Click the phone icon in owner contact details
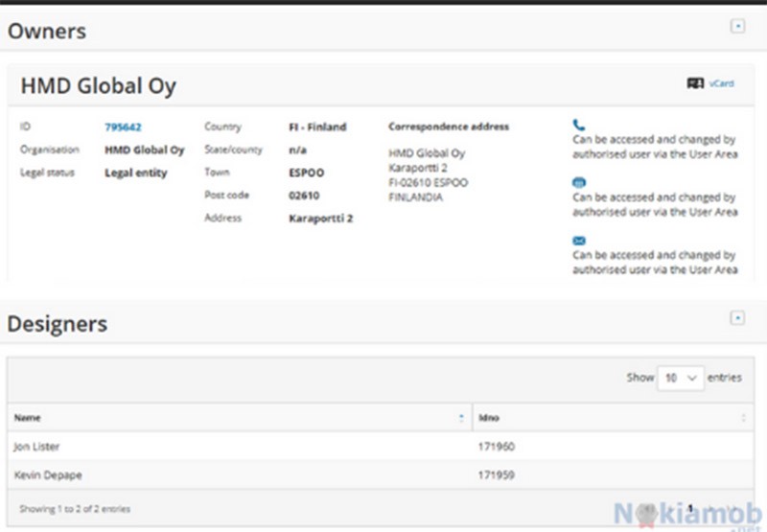 pos(578,125)
